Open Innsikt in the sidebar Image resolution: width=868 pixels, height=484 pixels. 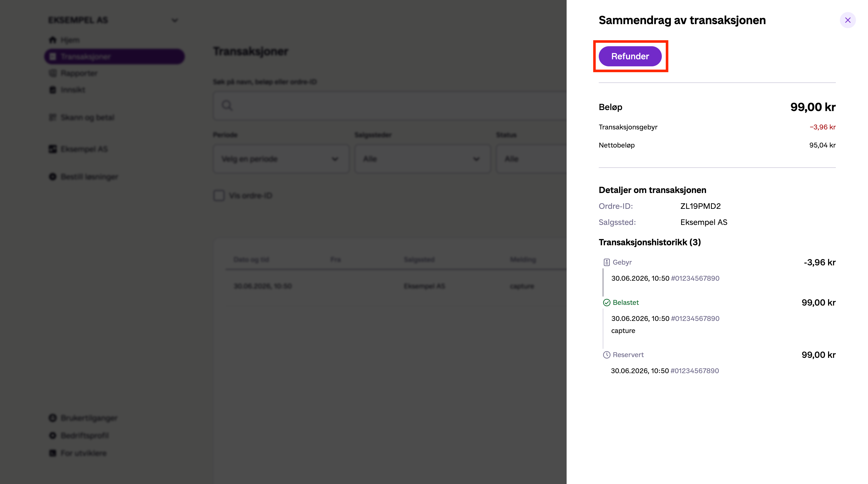(67, 90)
